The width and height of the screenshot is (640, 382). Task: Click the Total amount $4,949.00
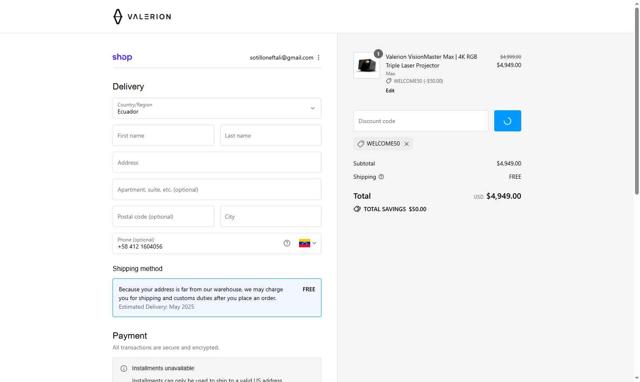pos(504,196)
